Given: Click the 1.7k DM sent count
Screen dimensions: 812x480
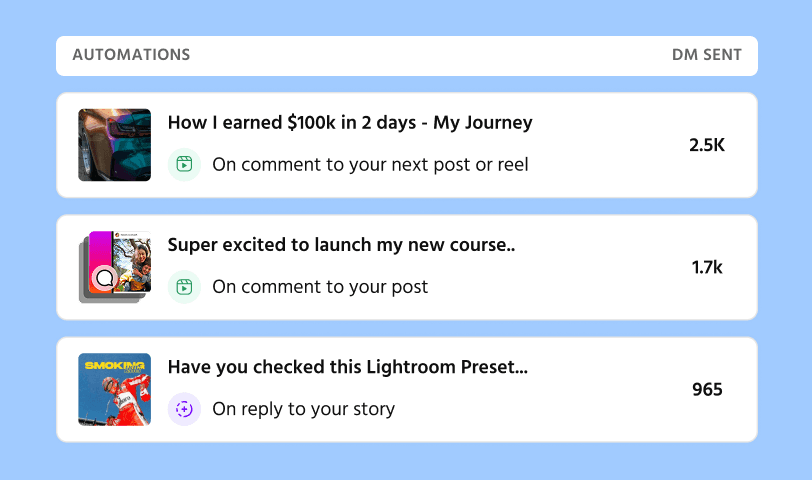Looking at the screenshot, I should 707,267.
